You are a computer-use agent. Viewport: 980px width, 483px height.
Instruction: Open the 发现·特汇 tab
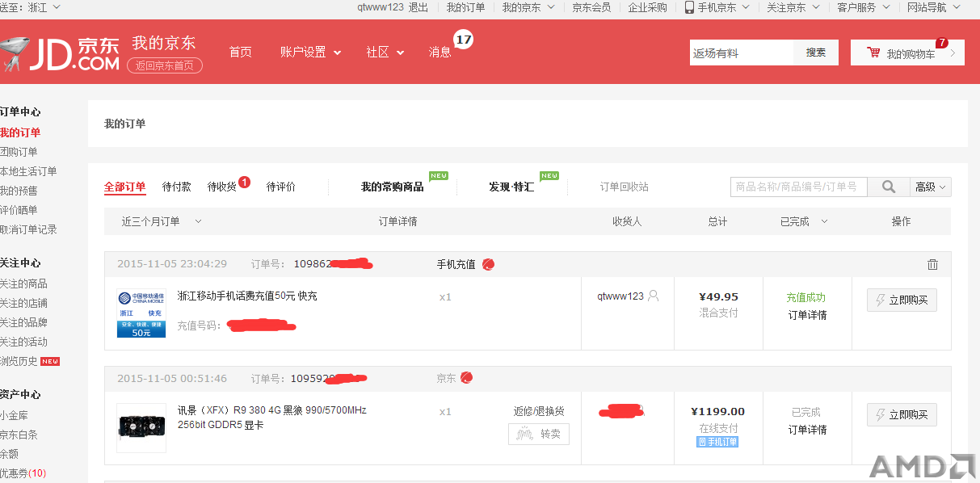point(511,187)
